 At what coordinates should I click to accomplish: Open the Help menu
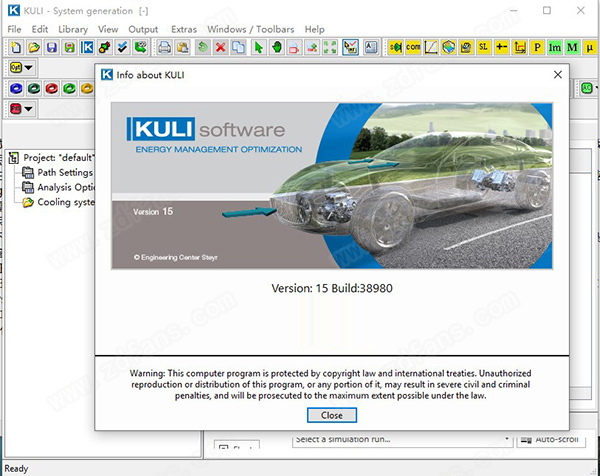pyautogui.click(x=315, y=29)
